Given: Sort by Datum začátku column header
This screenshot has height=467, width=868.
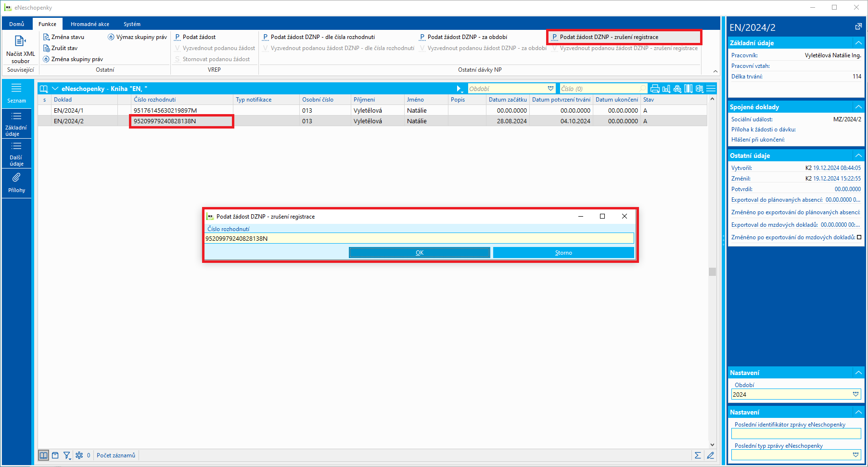Looking at the screenshot, I should pos(508,100).
